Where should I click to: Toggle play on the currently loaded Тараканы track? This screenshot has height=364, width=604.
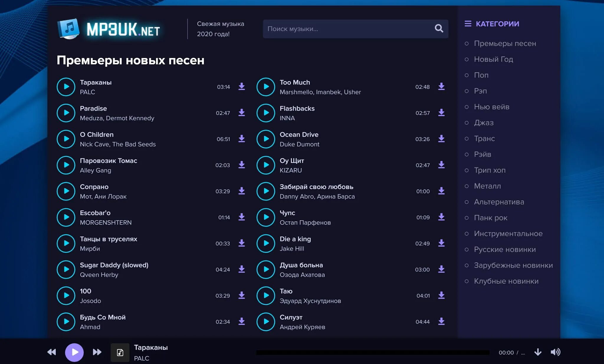[x=74, y=352]
